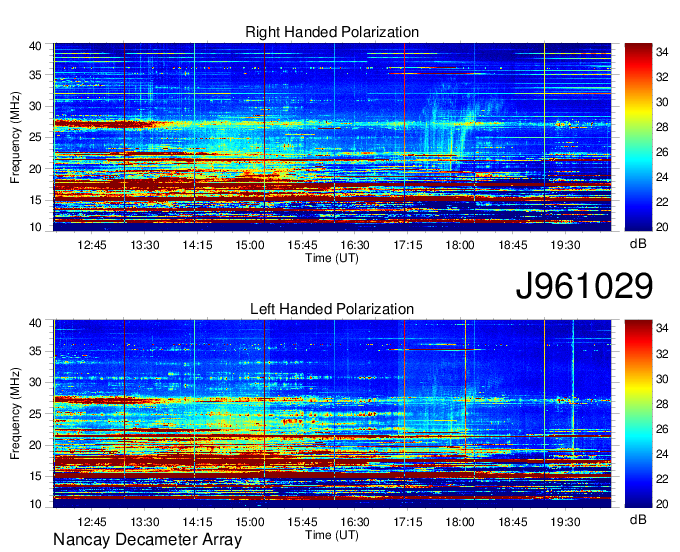The height and width of the screenshot is (552, 680).
Task: Click the 20 dB value on the upper color bar
Action: click(x=662, y=227)
